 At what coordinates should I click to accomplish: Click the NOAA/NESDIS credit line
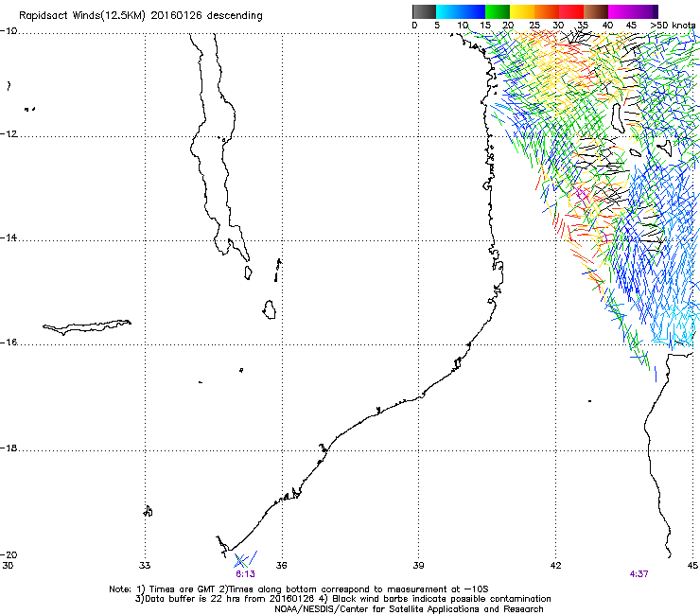pos(409,609)
